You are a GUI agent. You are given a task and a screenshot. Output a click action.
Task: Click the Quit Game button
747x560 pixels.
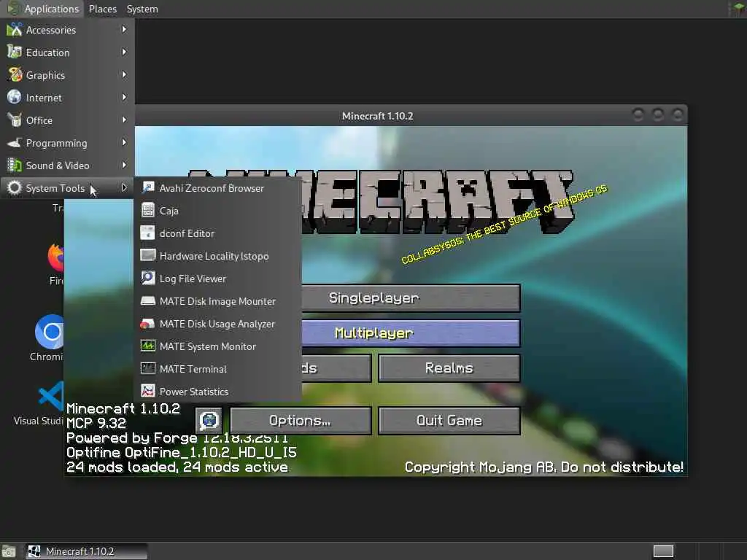point(449,421)
